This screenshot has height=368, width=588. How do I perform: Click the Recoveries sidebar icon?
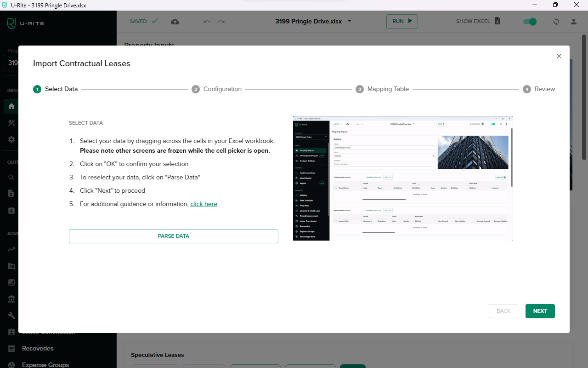(12, 349)
